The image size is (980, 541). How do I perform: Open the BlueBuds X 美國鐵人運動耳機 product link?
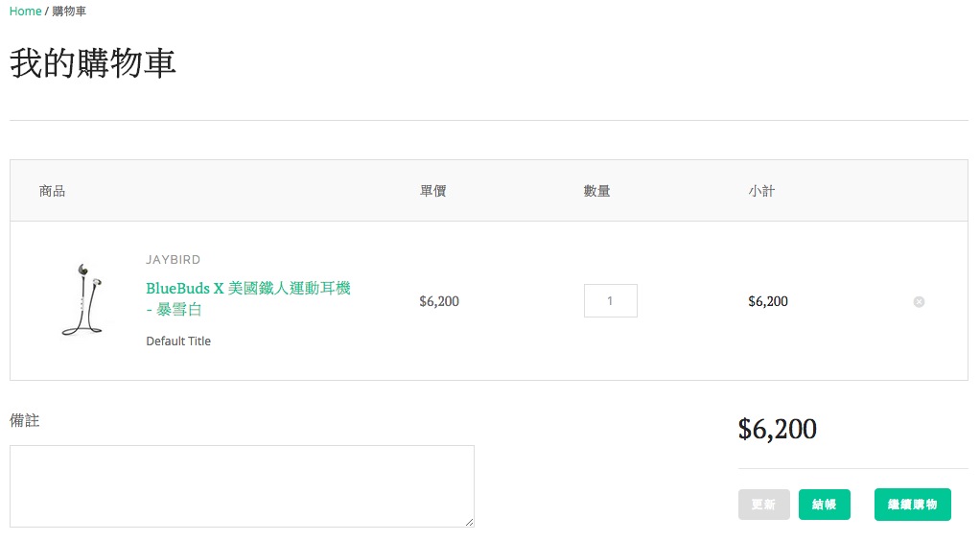tap(248, 298)
